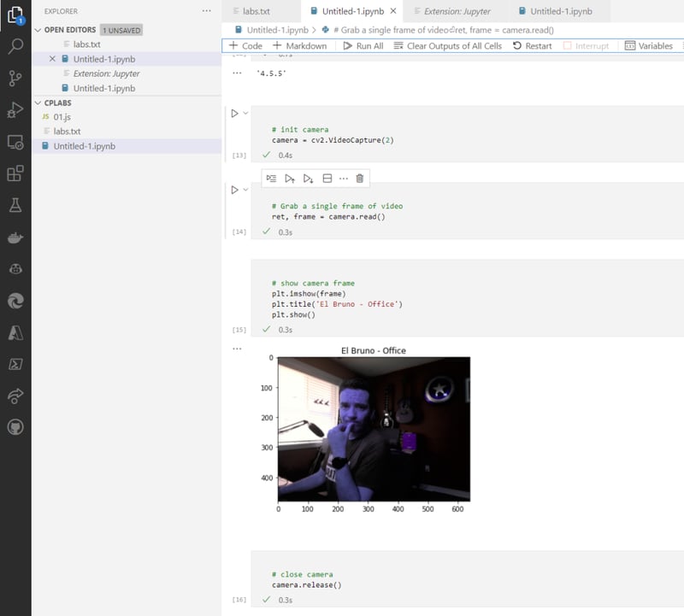Open run options dropdown for grab frame cell
This screenshot has height=616, width=684.
(245, 190)
